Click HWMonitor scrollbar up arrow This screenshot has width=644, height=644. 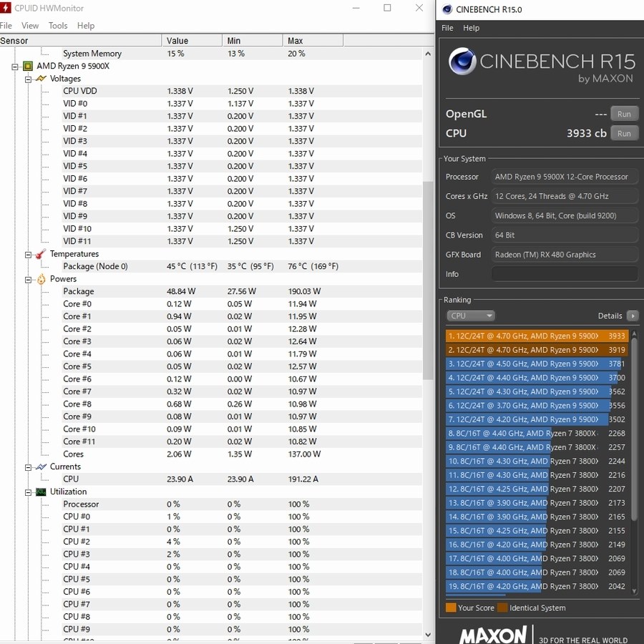tap(428, 54)
